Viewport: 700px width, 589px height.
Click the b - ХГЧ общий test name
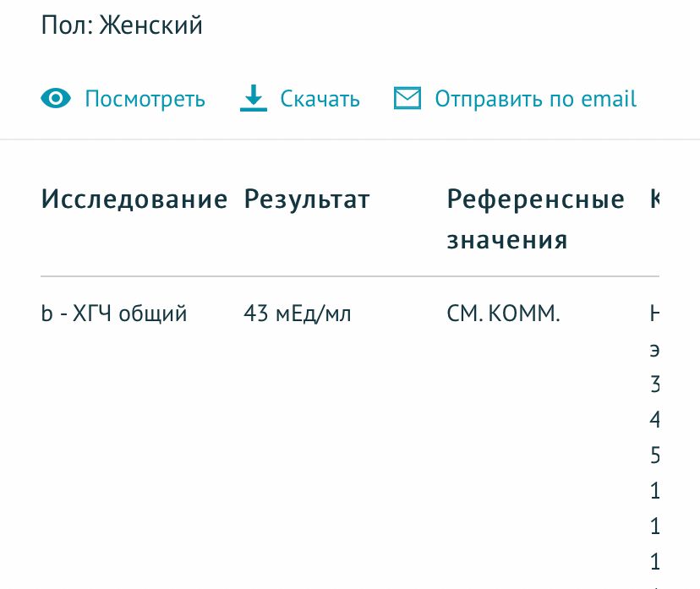tap(114, 314)
